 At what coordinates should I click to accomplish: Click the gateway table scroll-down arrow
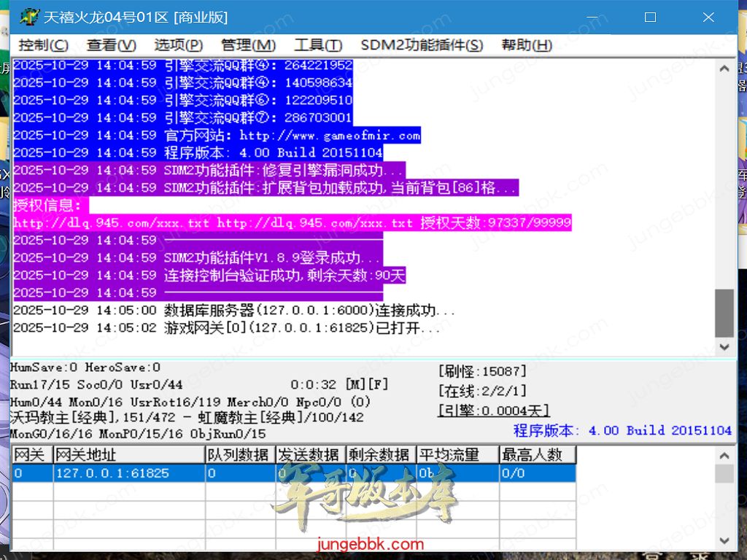pyautogui.click(x=724, y=540)
